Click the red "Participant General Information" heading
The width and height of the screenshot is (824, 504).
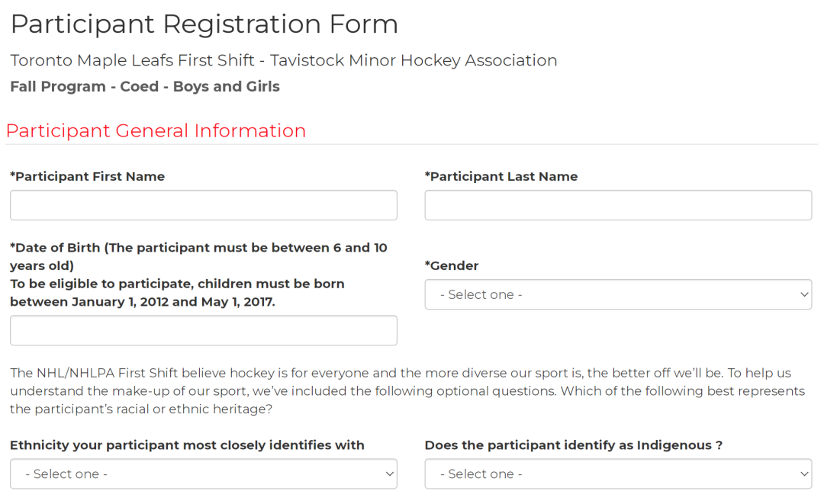tap(156, 130)
